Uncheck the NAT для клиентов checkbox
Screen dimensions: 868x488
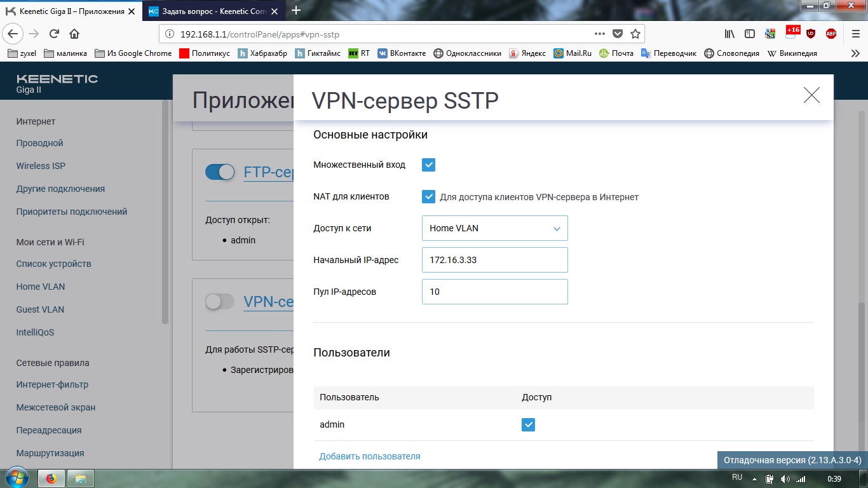tap(428, 197)
